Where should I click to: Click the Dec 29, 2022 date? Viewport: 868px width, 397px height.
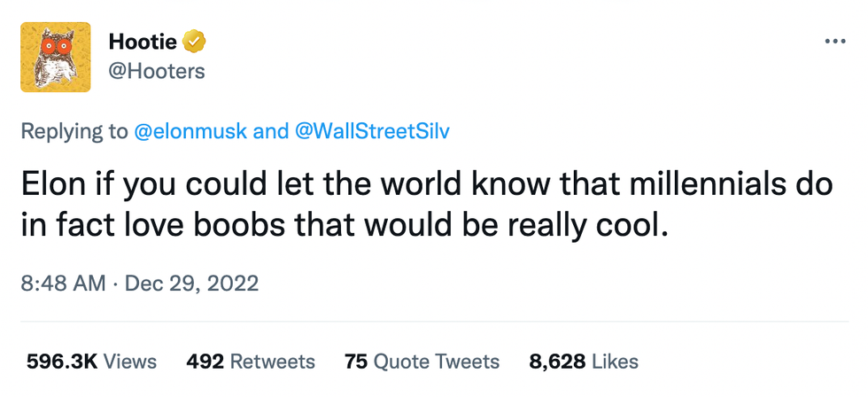[x=191, y=284]
